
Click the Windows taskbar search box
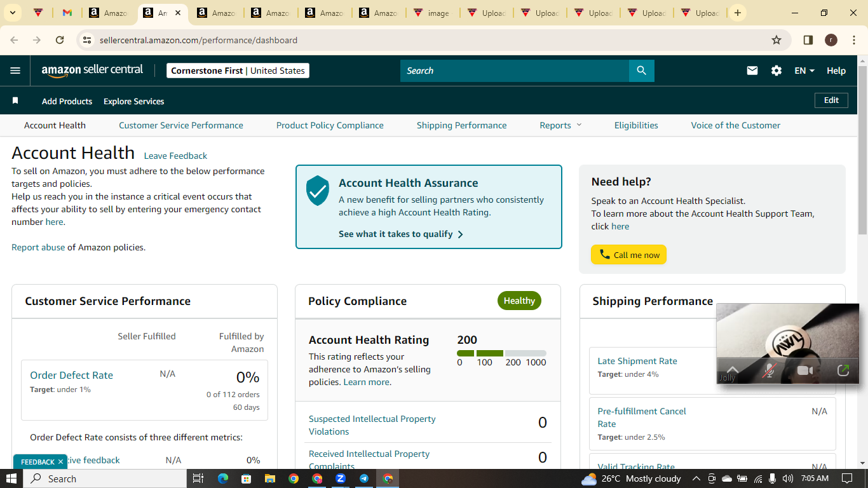click(x=105, y=478)
